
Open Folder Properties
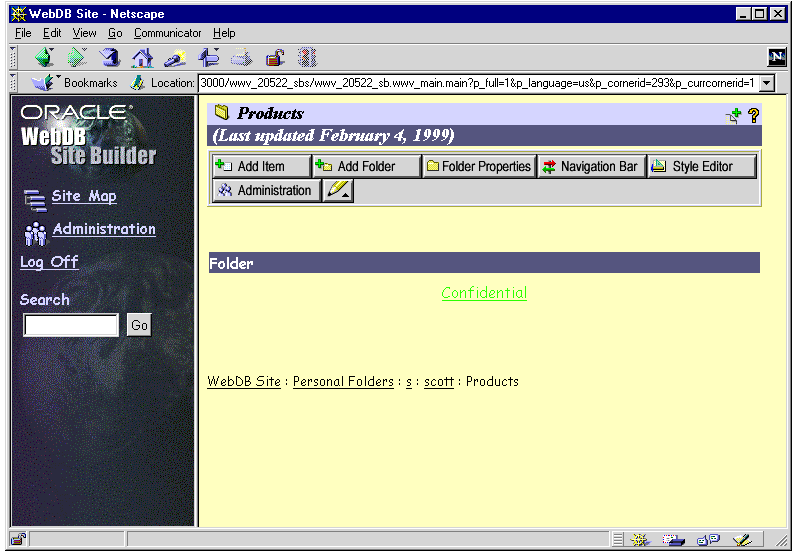coord(478,166)
